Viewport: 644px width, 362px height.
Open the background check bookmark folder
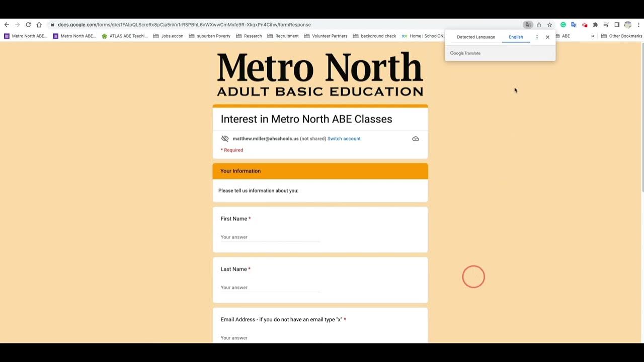374,36
